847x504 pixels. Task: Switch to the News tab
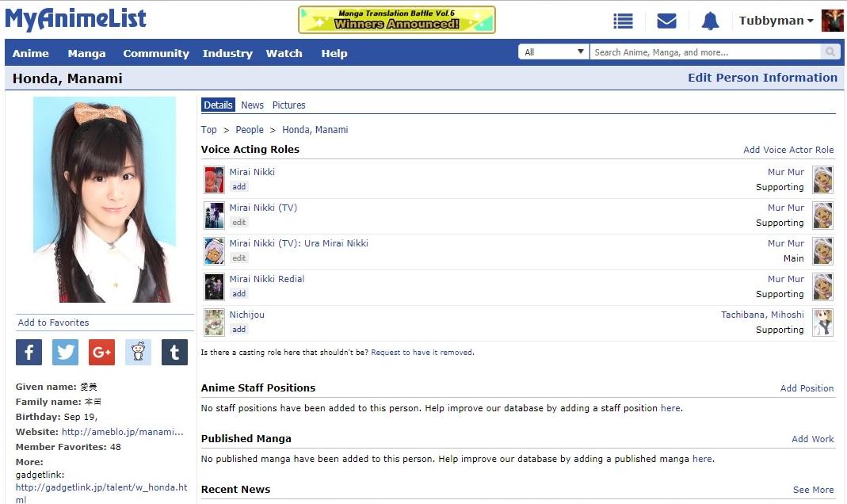tap(252, 105)
